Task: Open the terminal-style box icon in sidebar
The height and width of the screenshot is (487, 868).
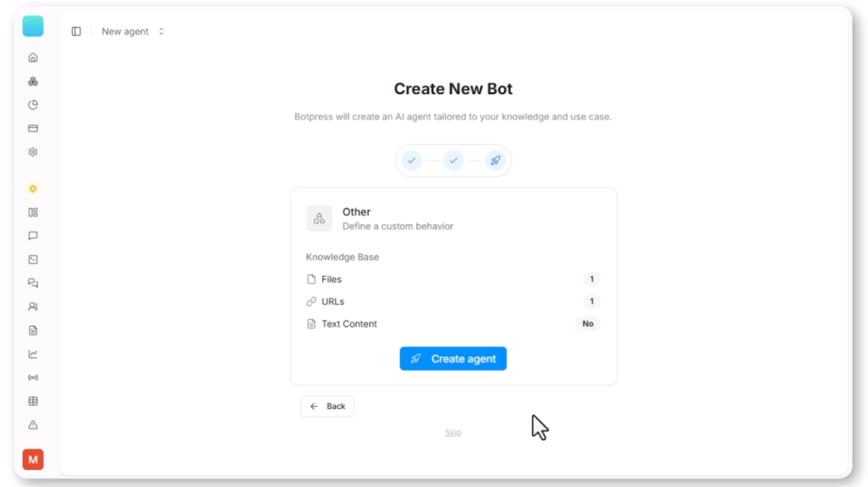Action: click(33, 260)
